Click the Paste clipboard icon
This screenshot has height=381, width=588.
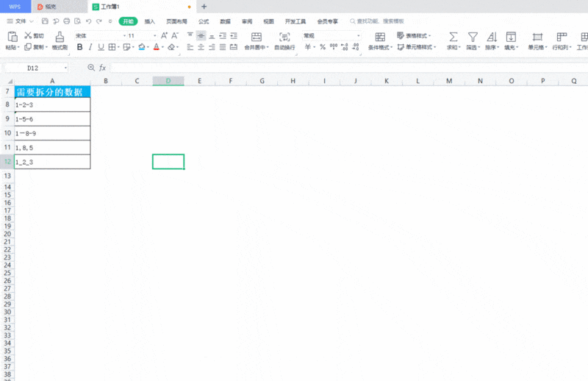point(12,37)
